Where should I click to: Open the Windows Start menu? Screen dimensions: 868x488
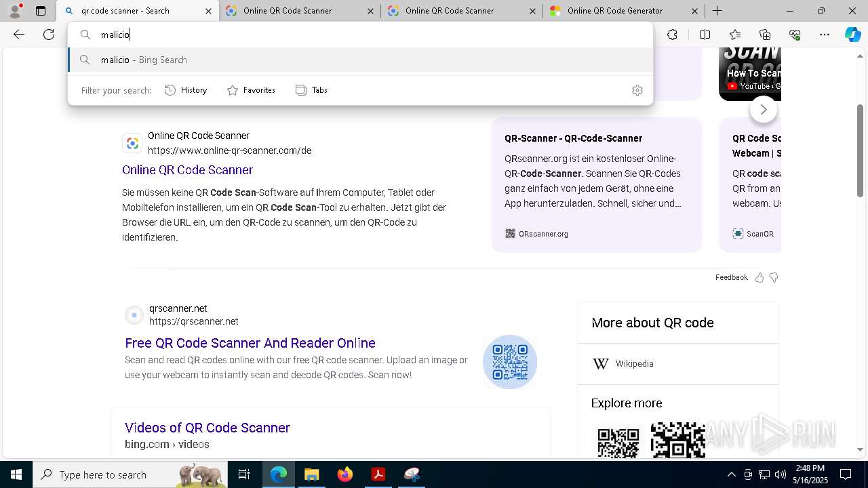(16, 474)
